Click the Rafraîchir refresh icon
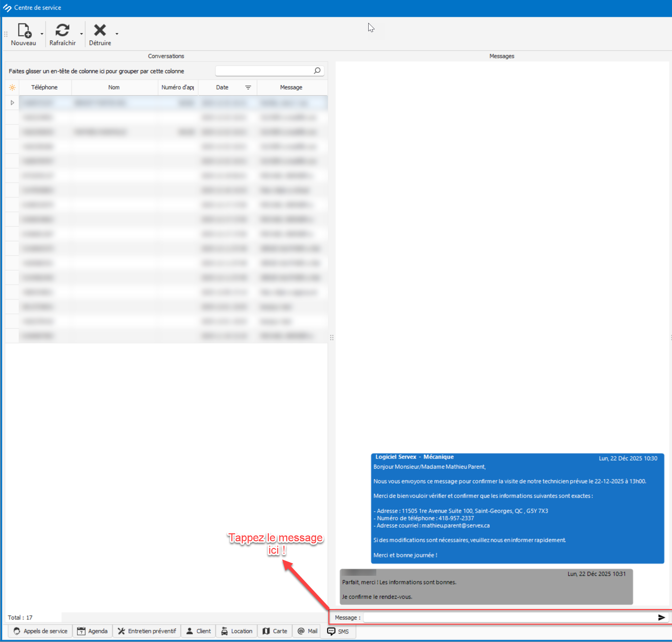The width and height of the screenshot is (672, 642). point(62,31)
